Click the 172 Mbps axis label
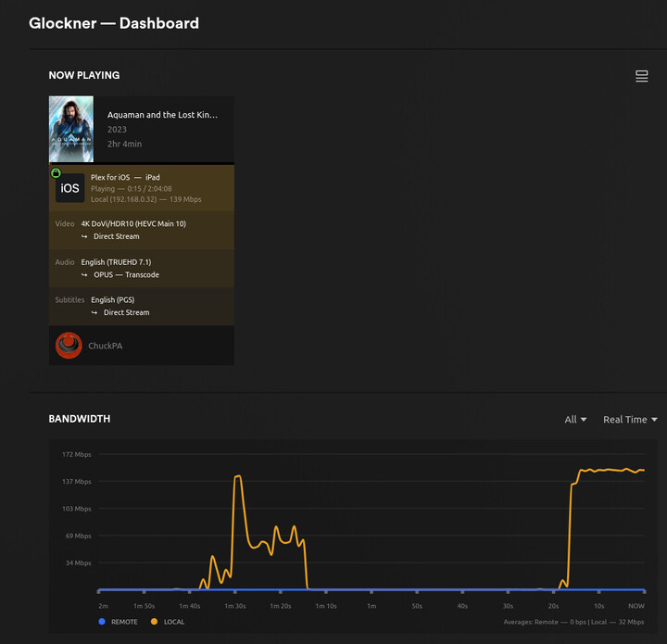The height and width of the screenshot is (644, 667). [77, 454]
